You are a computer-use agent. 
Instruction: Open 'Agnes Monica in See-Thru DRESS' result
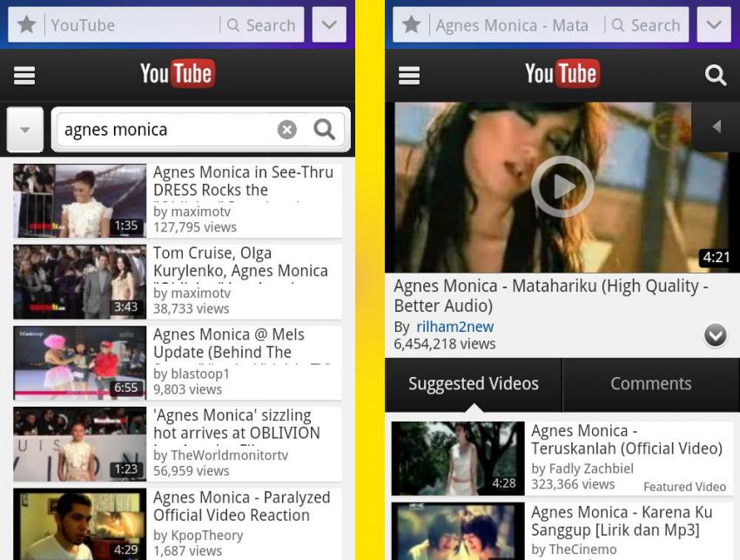point(178,200)
